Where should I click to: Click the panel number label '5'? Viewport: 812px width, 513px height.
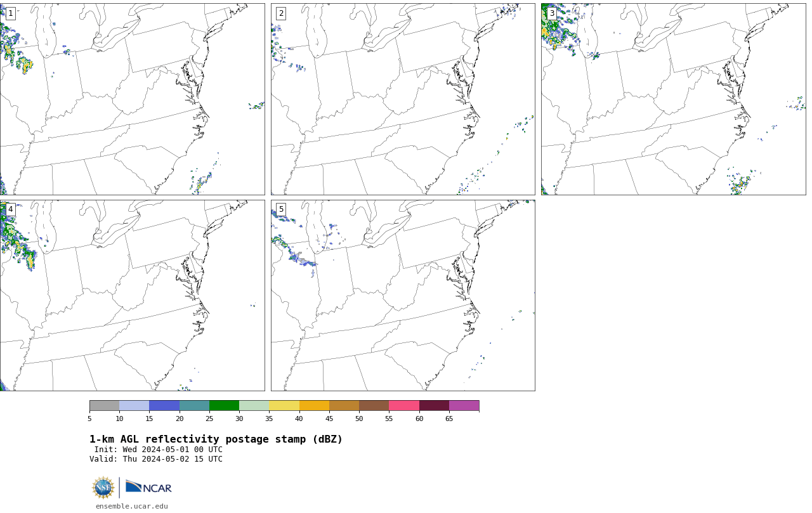pyautogui.click(x=281, y=209)
